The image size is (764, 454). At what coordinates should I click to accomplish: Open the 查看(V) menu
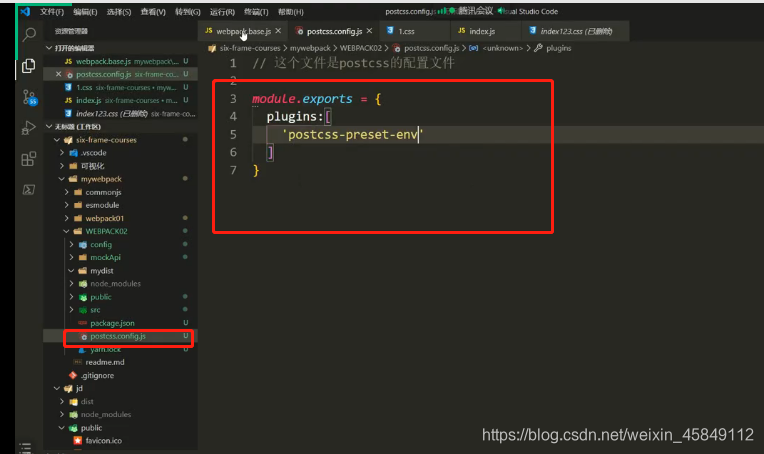[153, 11]
